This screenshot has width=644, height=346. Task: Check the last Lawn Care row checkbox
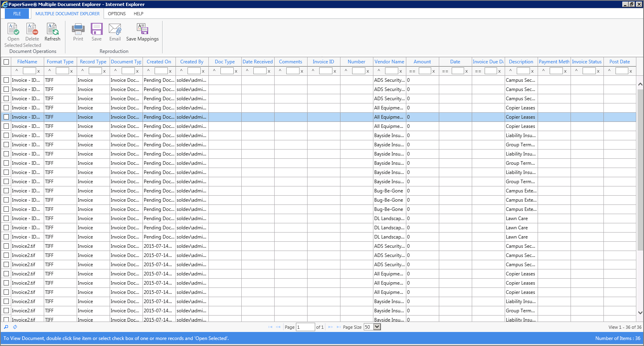(x=6, y=237)
